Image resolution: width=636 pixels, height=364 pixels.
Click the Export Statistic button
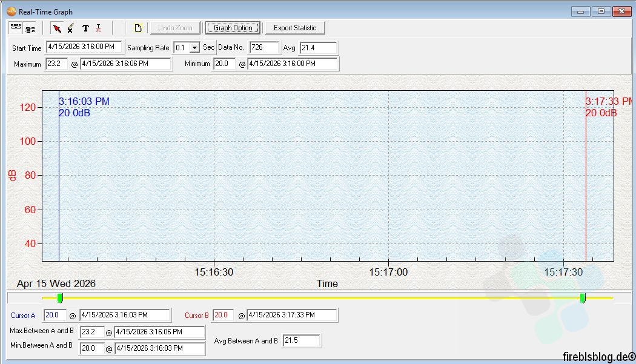295,28
